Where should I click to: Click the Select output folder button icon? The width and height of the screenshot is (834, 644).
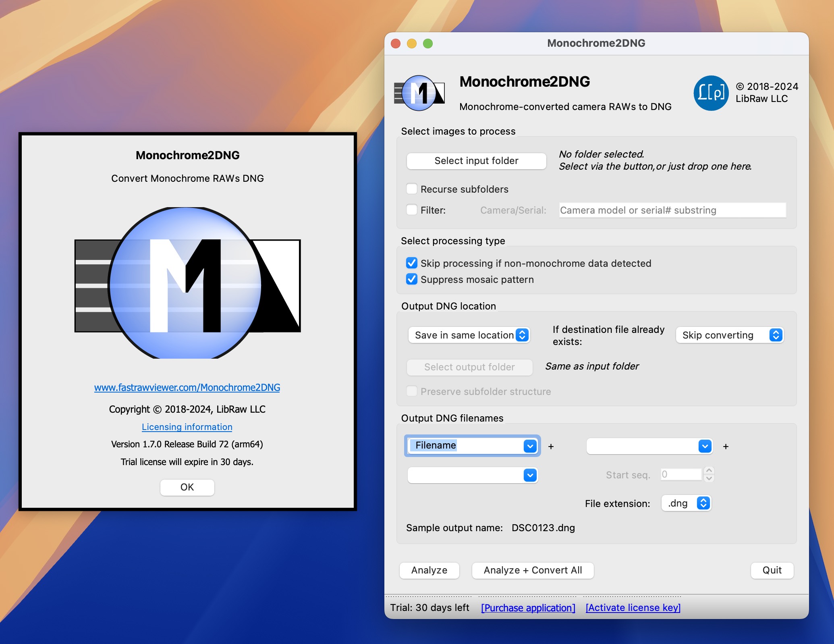point(469,367)
